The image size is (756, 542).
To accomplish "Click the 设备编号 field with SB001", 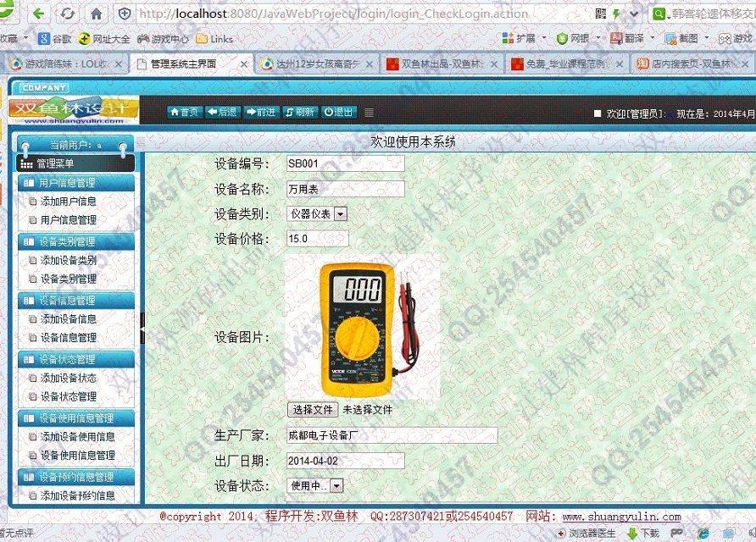I will [x=345, y=163].
